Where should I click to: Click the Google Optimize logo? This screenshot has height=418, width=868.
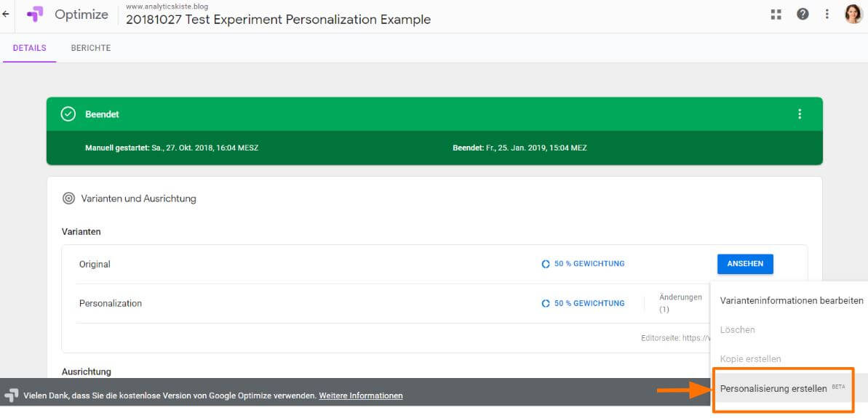(35, 15)
